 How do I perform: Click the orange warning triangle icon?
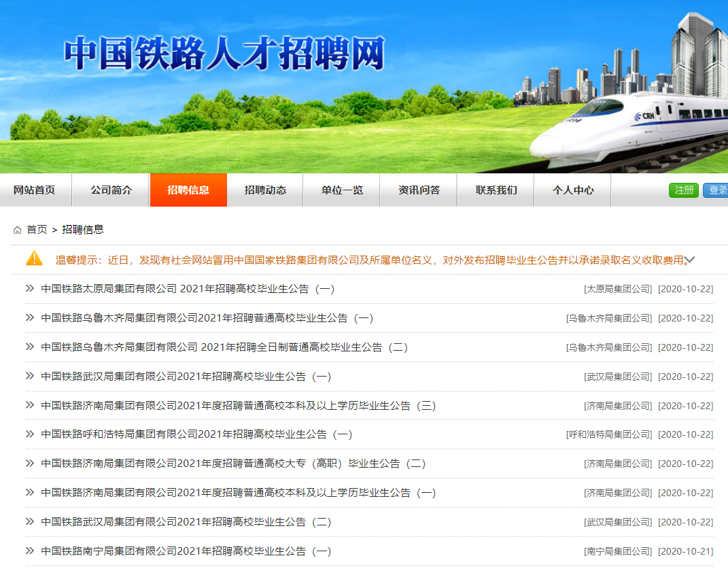coord(35,258)
